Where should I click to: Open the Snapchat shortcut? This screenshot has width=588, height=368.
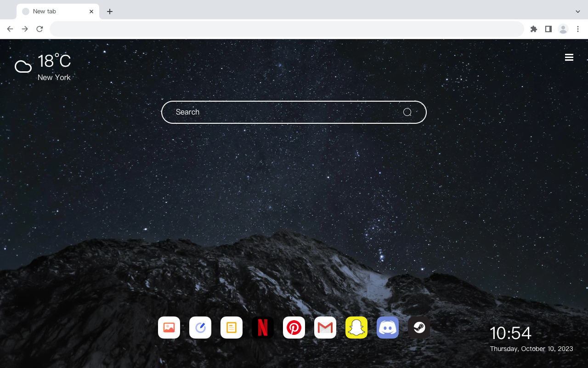(x=356, y=328)
